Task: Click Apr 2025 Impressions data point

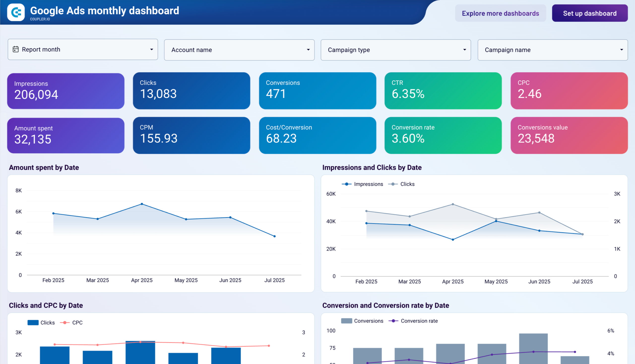Action: pyautogui.click(x=453, y=240)
